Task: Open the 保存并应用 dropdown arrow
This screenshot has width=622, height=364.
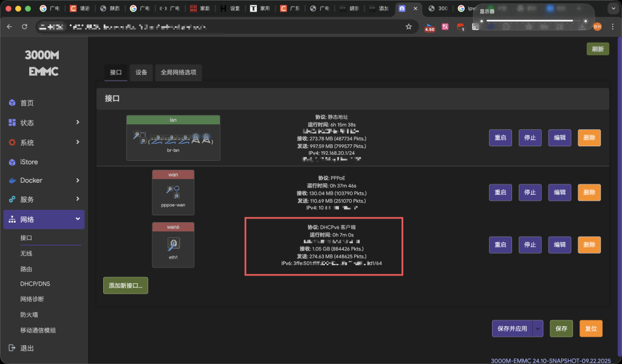Action: pos(538,328)
